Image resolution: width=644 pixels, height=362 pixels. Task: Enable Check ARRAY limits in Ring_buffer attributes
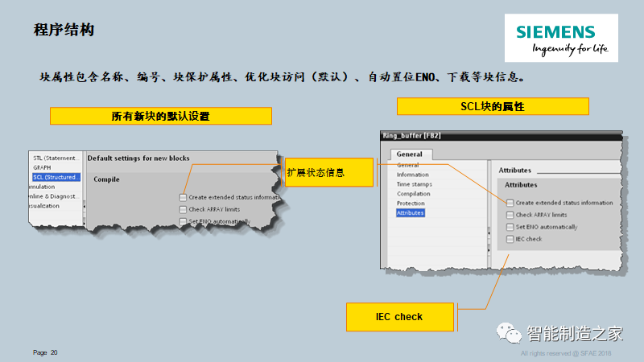(x=510, y=215)
